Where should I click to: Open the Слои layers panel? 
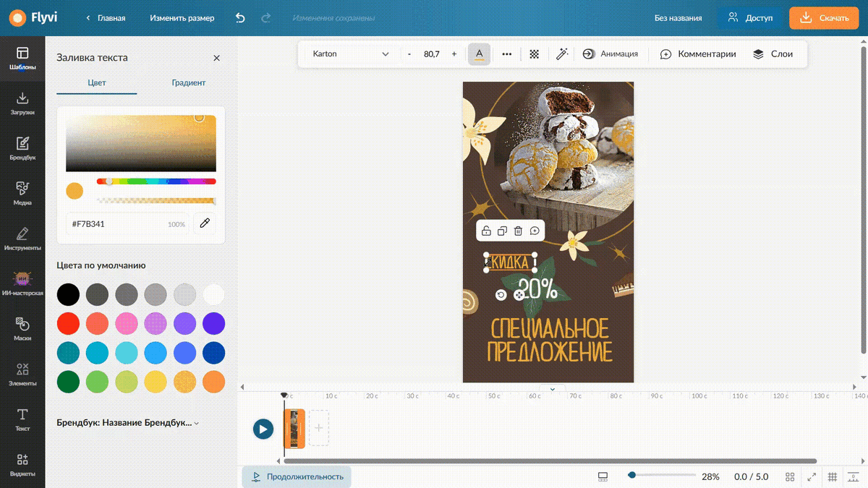coord(773,54)
